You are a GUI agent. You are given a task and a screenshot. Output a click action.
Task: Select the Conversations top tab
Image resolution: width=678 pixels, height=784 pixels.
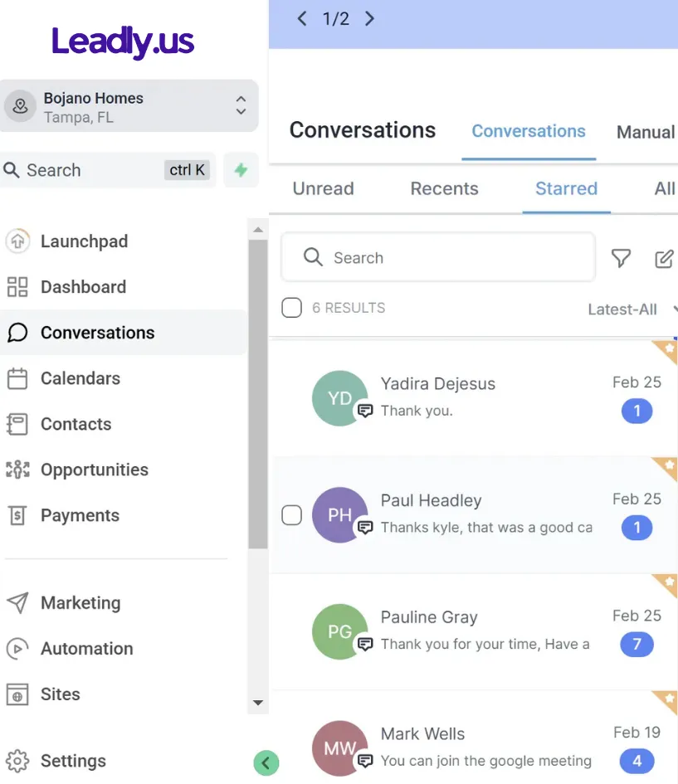[529, 132]
